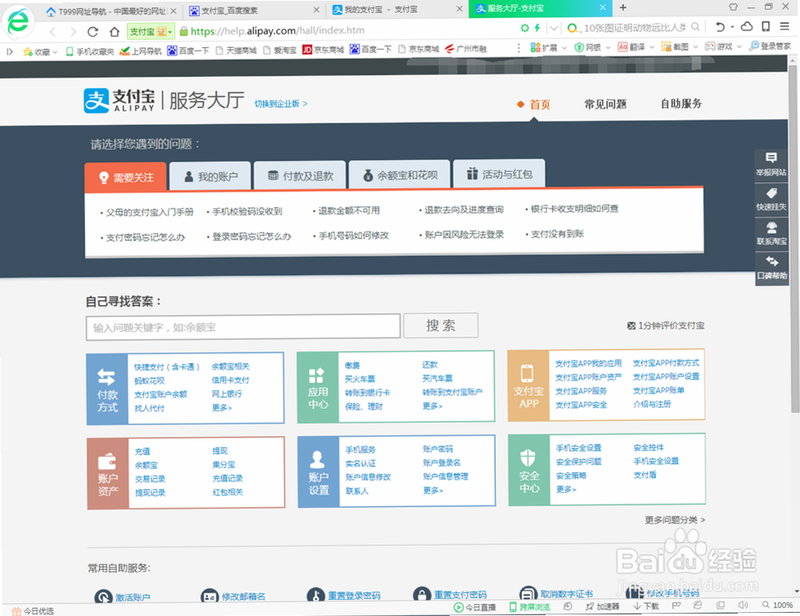
Task: Open the 账户资产 category tile
Action: [108, 474]
